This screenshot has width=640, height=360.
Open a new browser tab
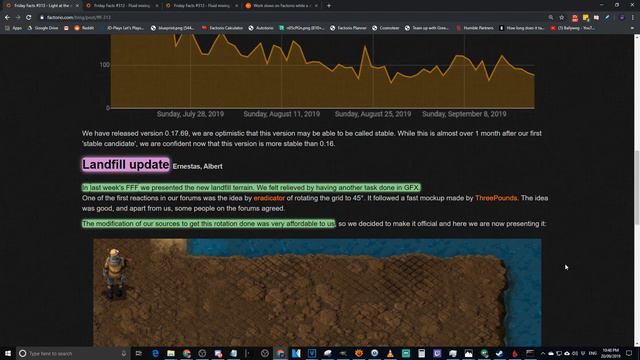(329, 6)
